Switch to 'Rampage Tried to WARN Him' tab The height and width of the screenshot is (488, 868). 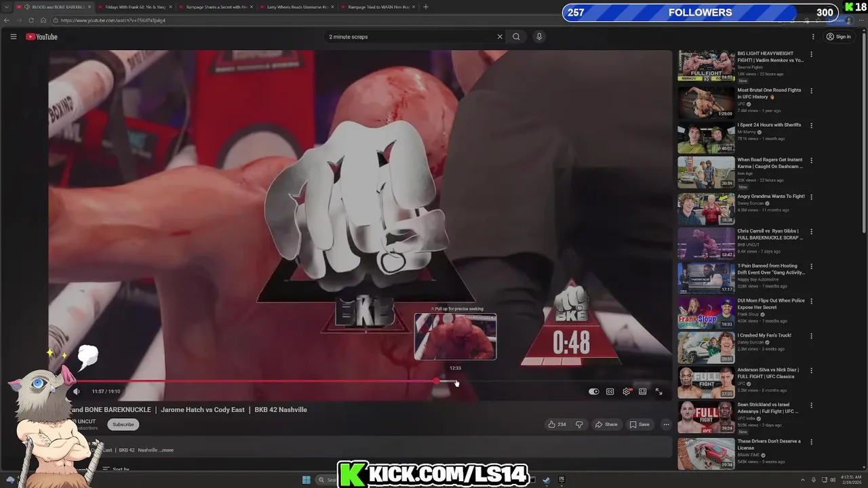[378, 7]
